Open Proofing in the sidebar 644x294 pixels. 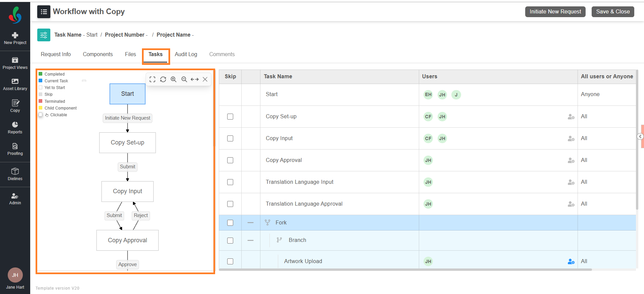pyautogui.click(x=15, y=149)
